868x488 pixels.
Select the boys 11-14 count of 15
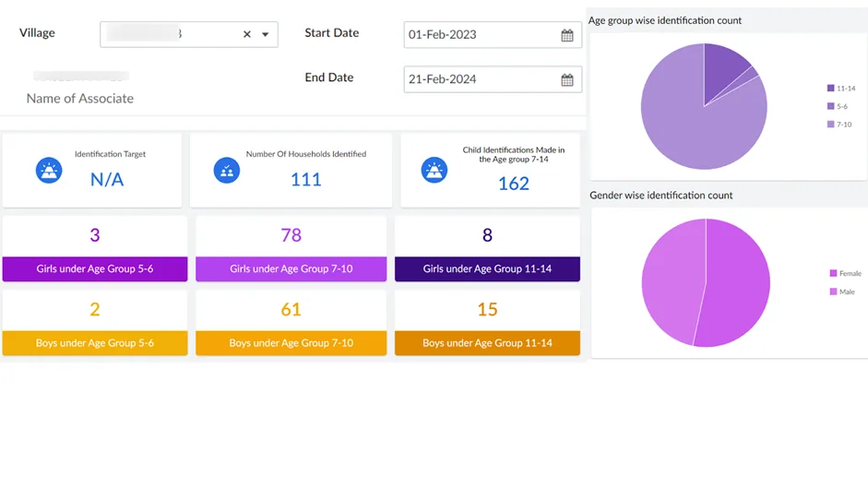(487, 309)
